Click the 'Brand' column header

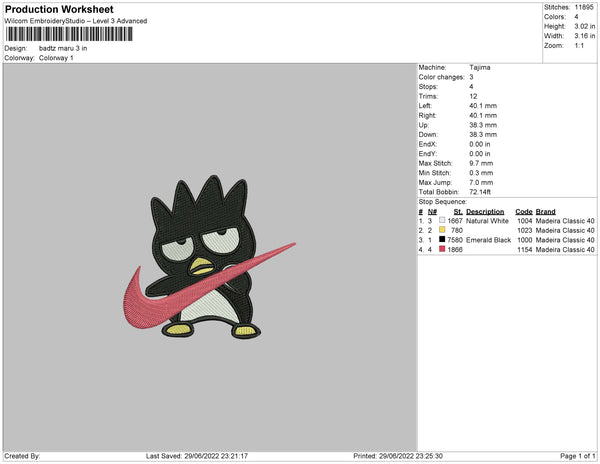(546, 212)
